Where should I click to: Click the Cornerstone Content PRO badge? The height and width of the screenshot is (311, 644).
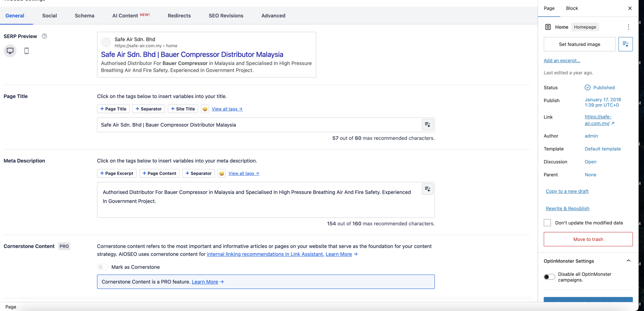coord(64,246)
